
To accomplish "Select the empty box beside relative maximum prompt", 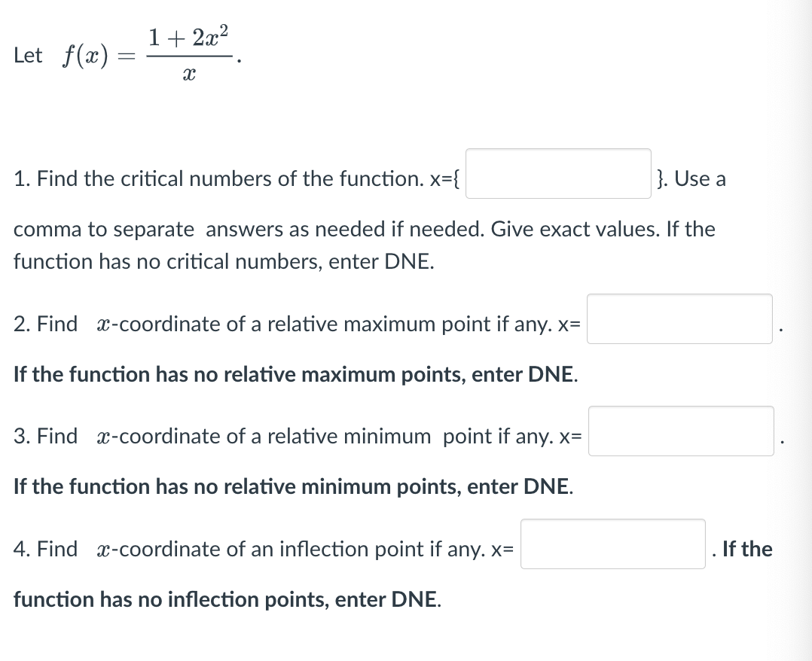I will pyautogui.click(x=679, y=318).
